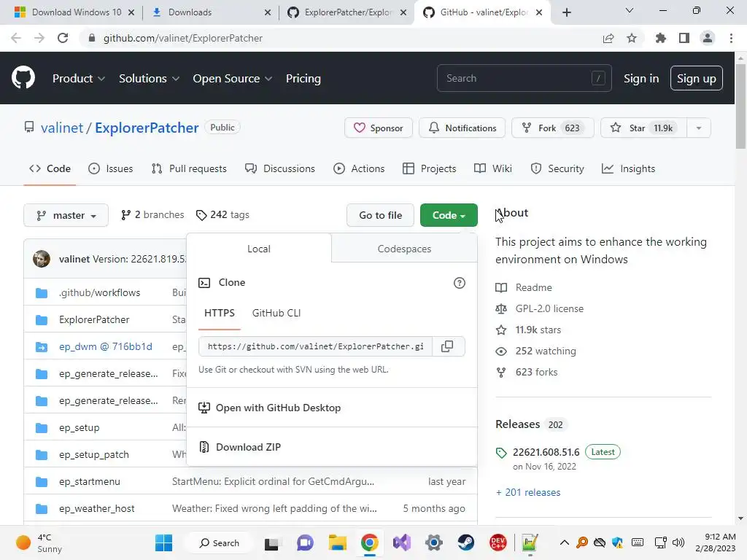Open Dev-C++ from taskbar
The height and width of the screenshot is (560, 747).
(498, 542)
